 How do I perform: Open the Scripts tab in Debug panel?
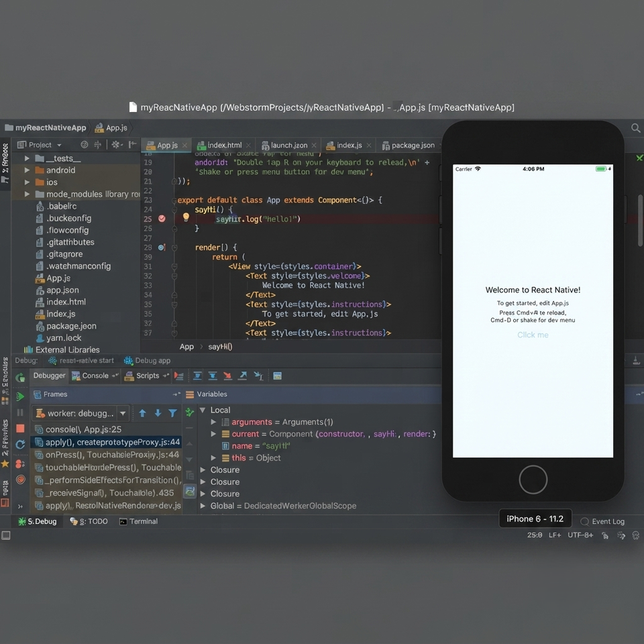[x=147, y=376]
